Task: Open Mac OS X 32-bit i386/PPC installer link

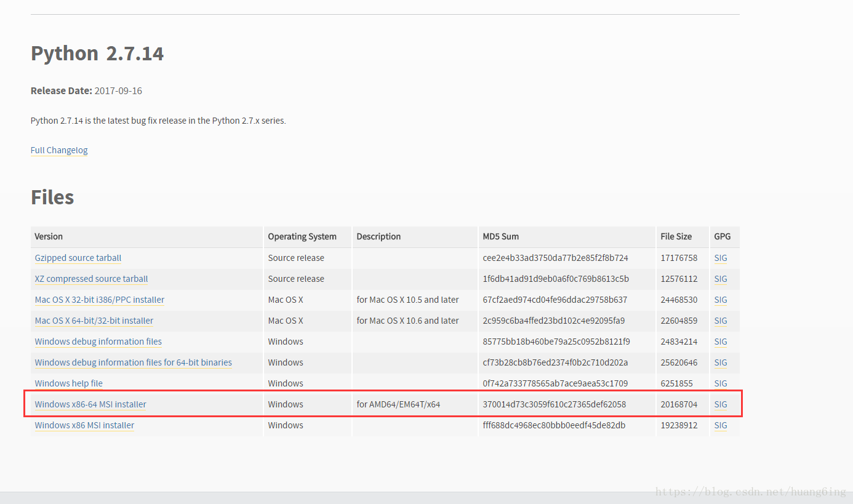Action: point(100,300)
